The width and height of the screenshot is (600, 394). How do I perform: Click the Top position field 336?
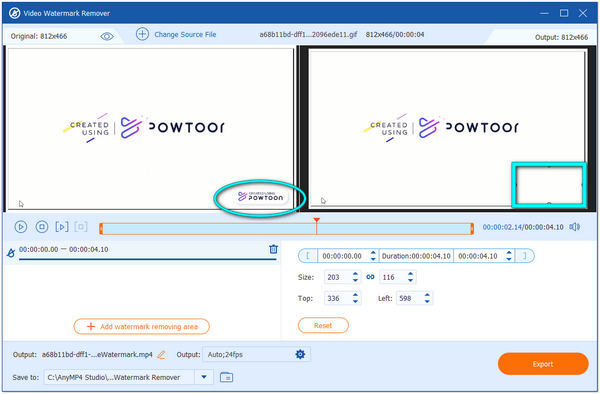337,298
